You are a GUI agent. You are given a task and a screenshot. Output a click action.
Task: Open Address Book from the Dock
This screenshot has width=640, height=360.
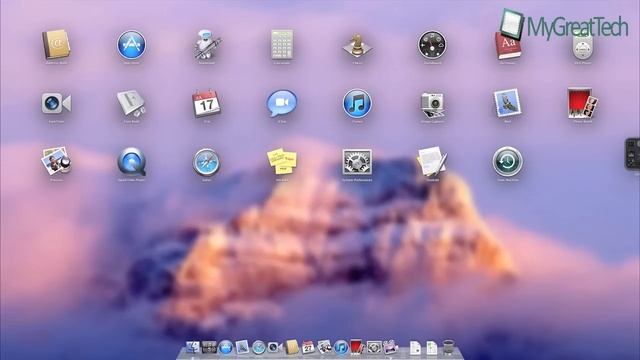pos(292,347)
